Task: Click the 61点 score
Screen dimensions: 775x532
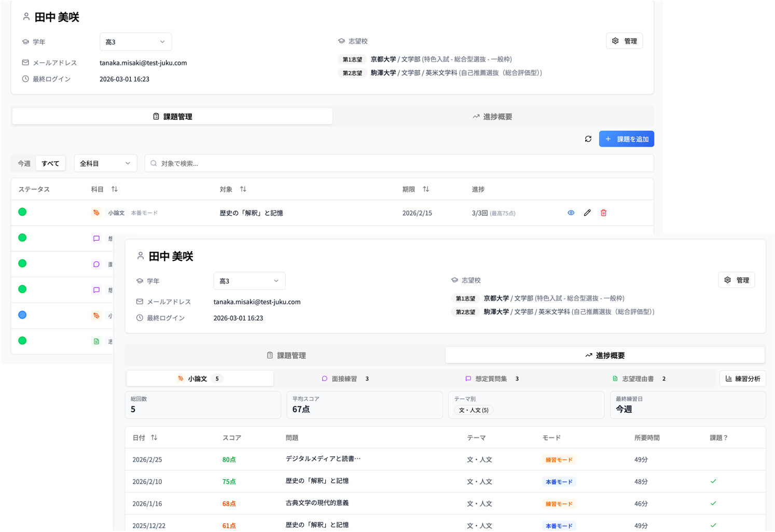Action: pos(229,526)
